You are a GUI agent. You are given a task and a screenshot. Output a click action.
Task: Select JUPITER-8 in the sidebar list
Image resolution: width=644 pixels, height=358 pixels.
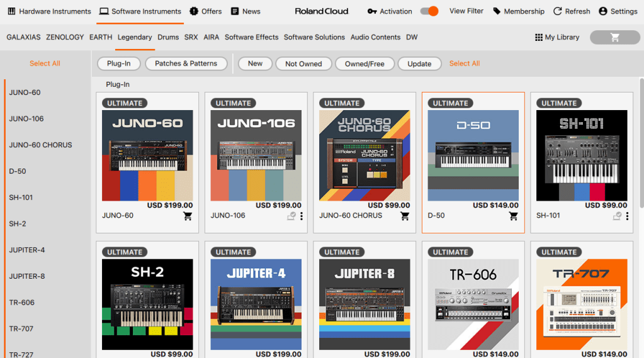(x=27, y=276)
